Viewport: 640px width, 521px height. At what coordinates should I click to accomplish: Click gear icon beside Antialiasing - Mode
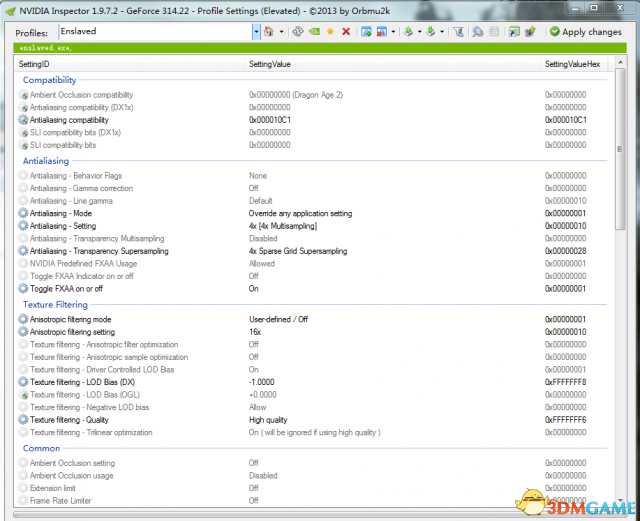(23, 213)
